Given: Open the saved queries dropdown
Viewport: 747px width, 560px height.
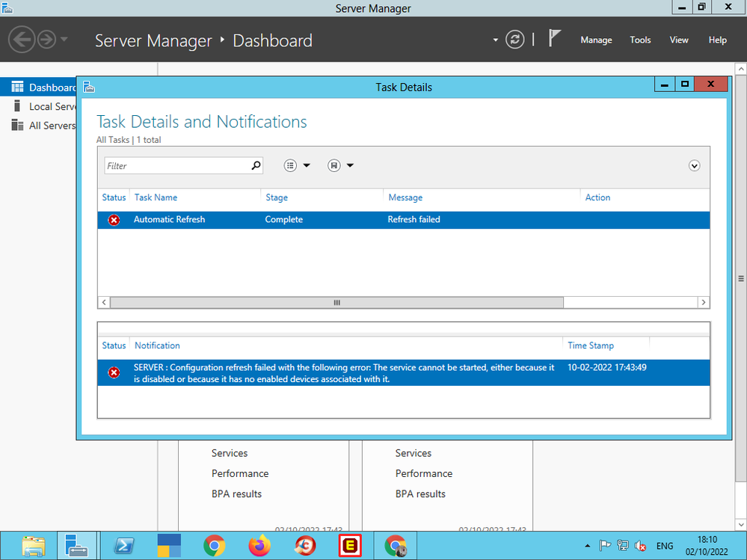Looking at the screenshot, I should click(x=340, y=165).
